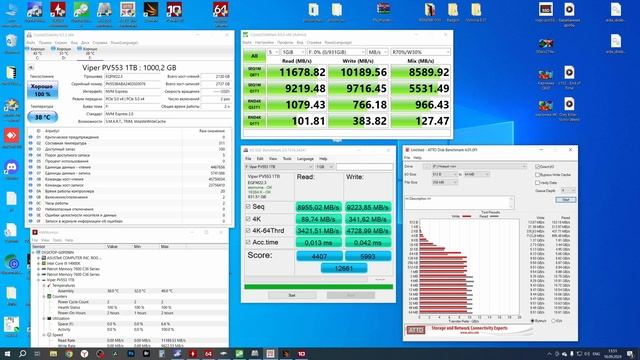Click the empty text field in AS SSD toolbar
The image size is (640, 360).
coord(364,167)
